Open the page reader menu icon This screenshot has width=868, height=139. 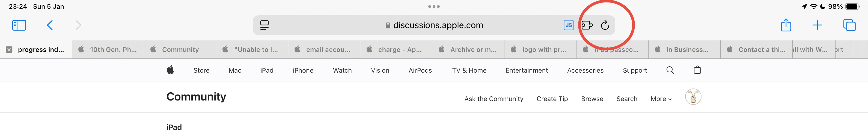coord(264,25)
